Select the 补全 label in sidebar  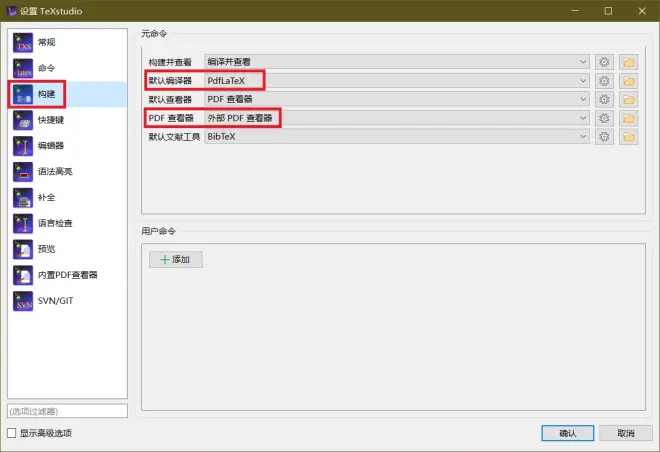(x=47, y=197)
